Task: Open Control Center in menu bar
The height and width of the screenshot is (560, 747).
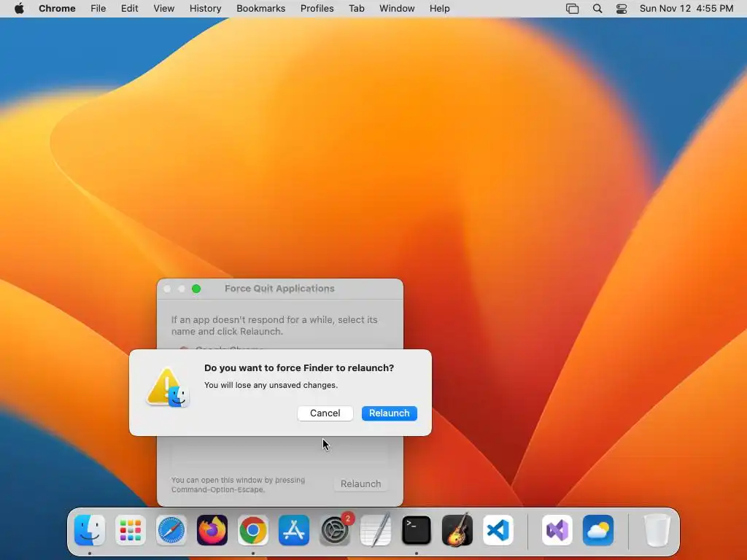Action: [622, 9]
